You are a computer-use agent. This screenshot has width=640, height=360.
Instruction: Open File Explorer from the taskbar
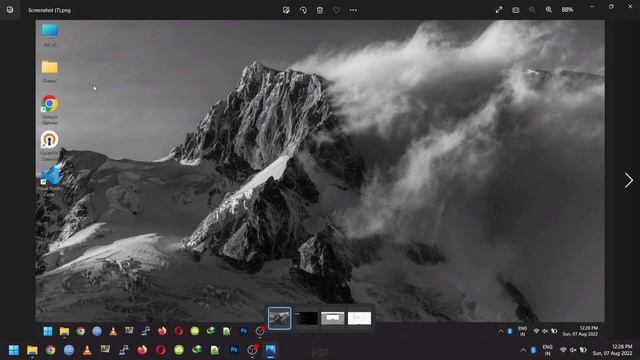[x=32, y=350]
